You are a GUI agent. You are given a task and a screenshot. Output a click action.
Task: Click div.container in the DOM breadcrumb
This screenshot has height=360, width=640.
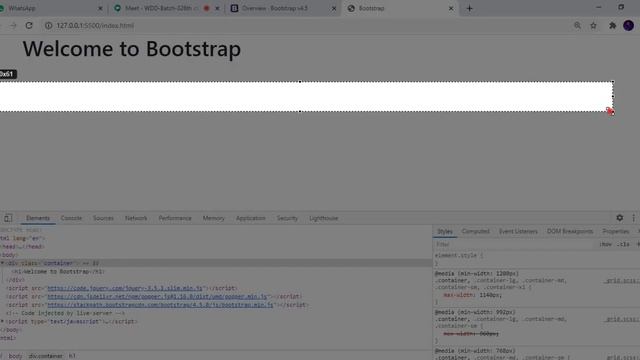(x=46, y=356)
